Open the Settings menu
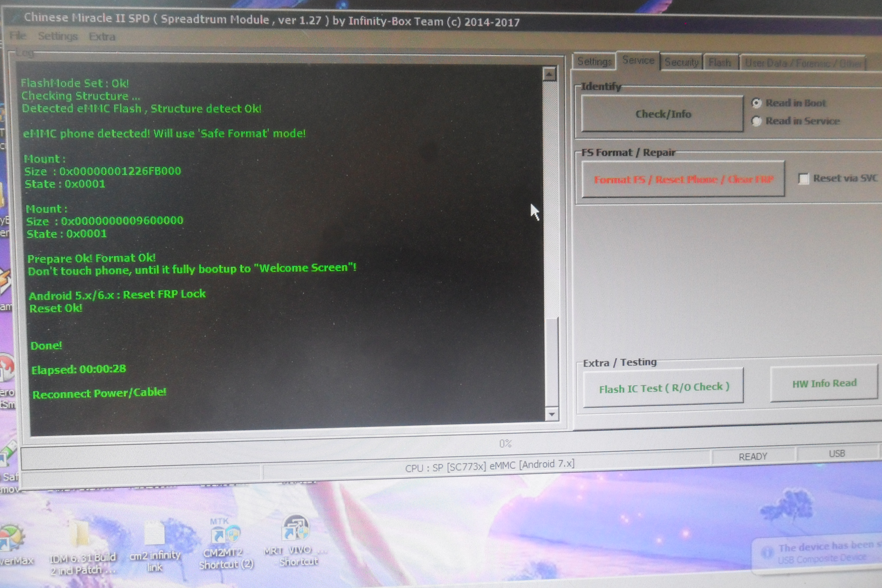Viewport: 882px width, 588px height. (58, 36)
